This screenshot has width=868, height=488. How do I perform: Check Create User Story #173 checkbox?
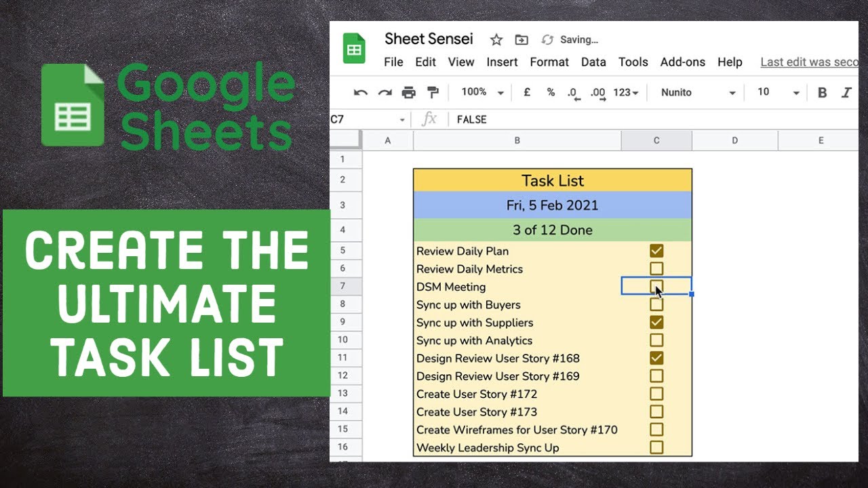pos(656,411)
